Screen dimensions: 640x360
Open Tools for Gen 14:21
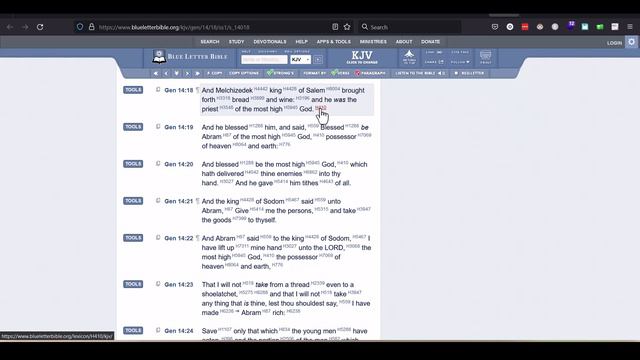tap(133, 201)
